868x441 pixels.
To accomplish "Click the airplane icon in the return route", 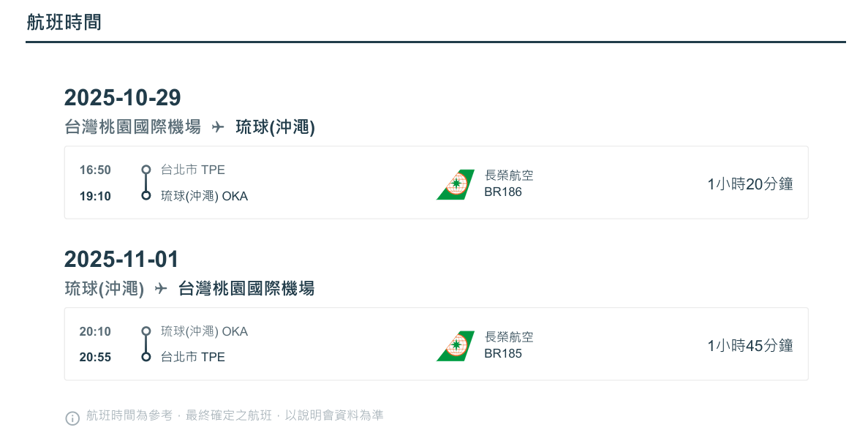I will click(161, 289).
